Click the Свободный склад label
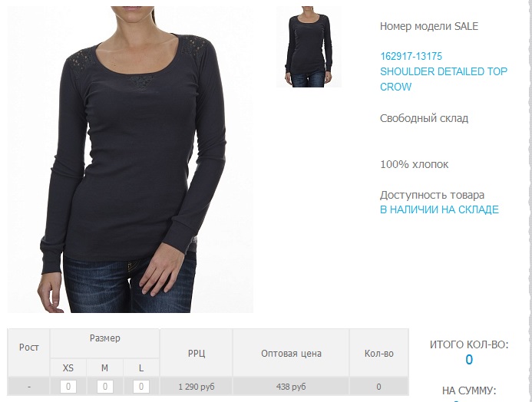The width and height of the screenshot is (532, 402). 424,118
